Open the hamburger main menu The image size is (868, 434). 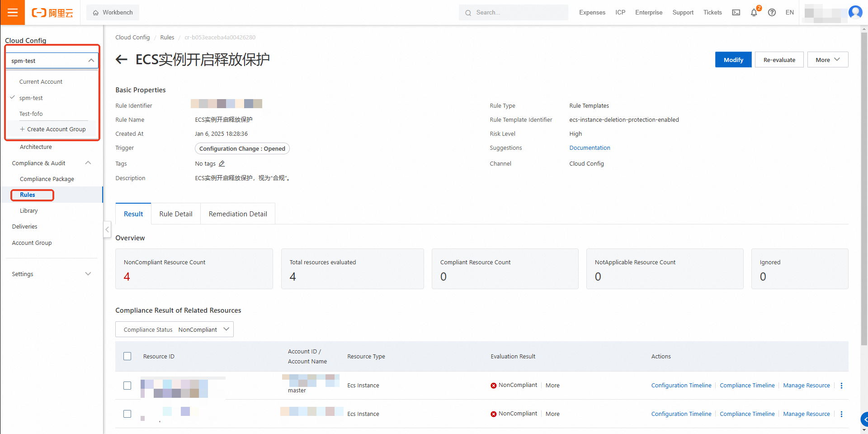13,13
